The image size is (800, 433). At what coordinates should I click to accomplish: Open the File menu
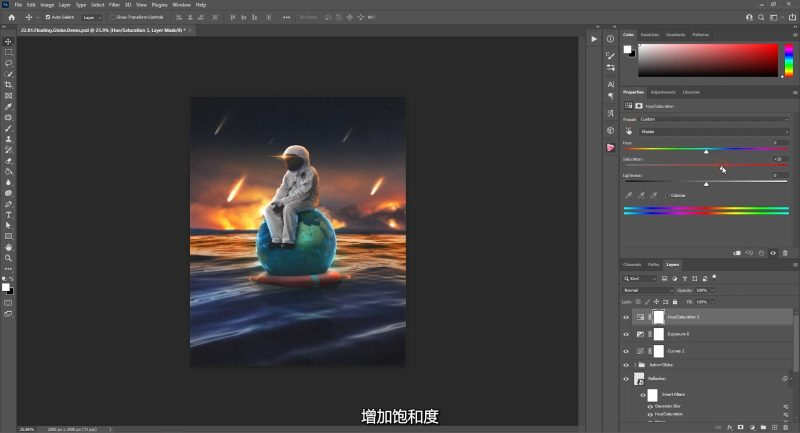tap(18, 5)
